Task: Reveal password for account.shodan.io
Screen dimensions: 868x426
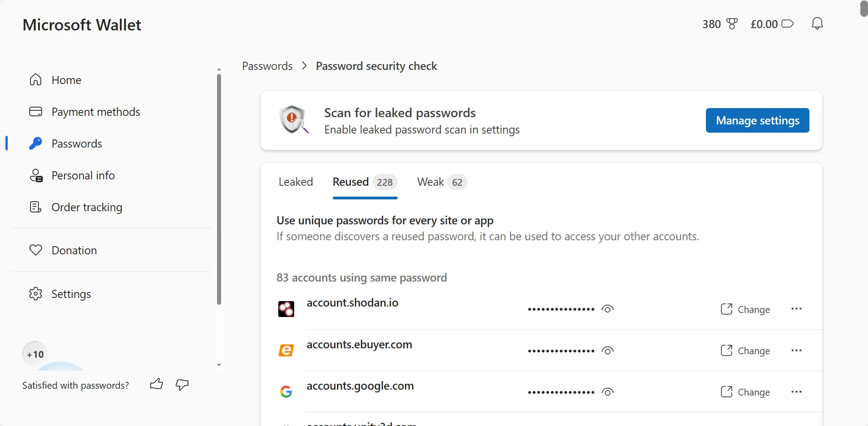Action: click(607, 309)
